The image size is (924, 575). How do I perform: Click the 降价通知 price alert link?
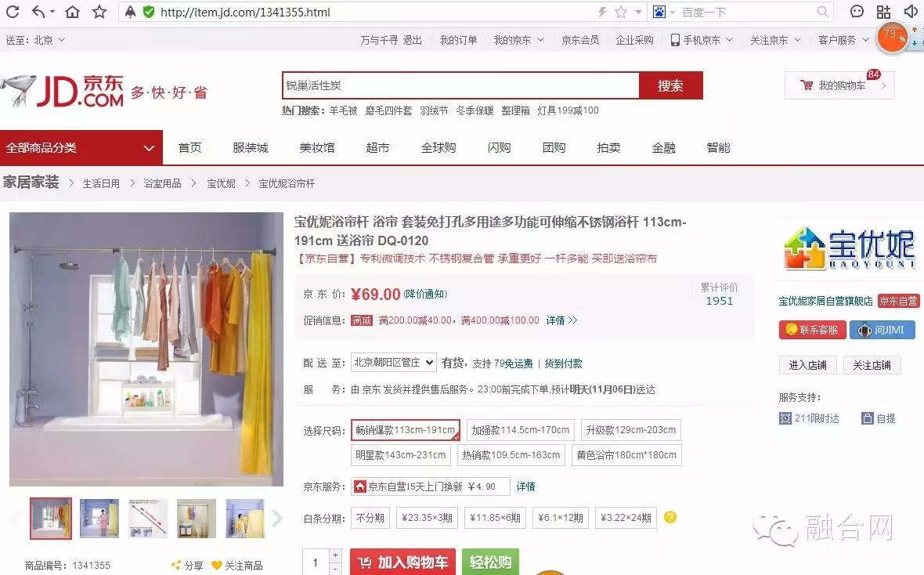(425, 294)
